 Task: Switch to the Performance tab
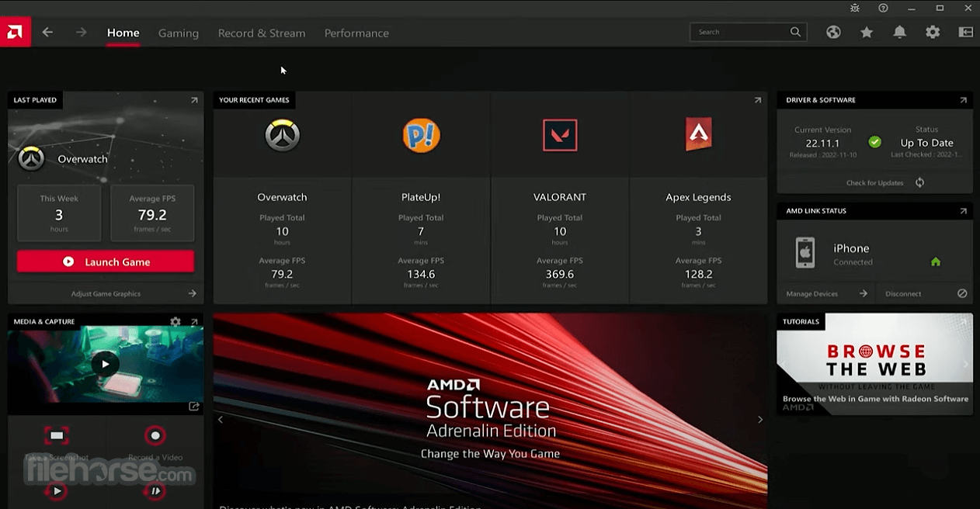[356, 33]
